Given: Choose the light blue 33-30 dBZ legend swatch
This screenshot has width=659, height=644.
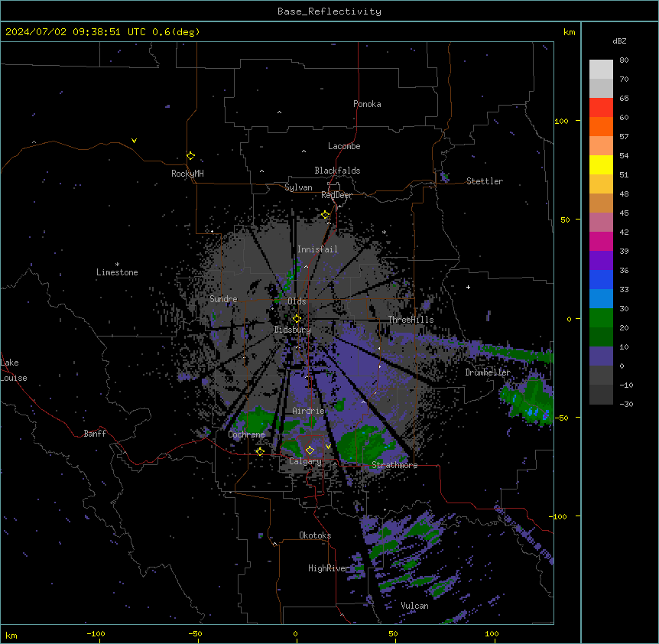Looking at the screenshot, I should (x=601, y=298).
